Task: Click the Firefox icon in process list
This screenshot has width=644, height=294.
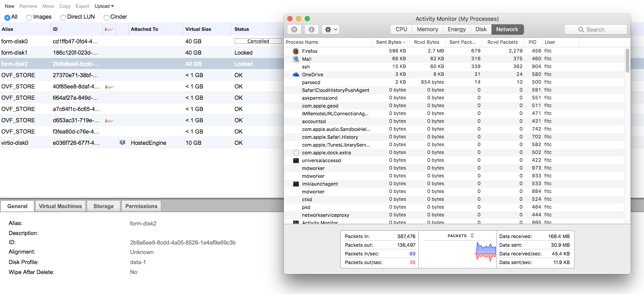Action: (x=296, y=51)
